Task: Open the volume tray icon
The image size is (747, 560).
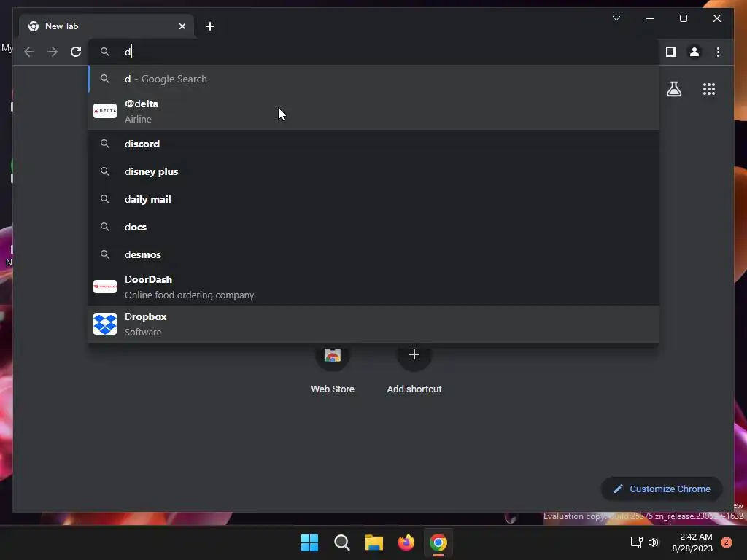Action: [654, 542]
